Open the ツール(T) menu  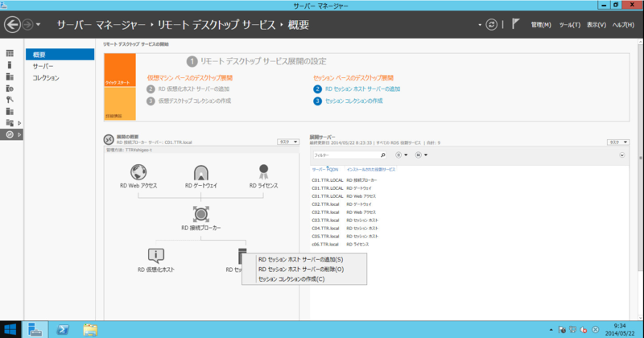point(570,25)
